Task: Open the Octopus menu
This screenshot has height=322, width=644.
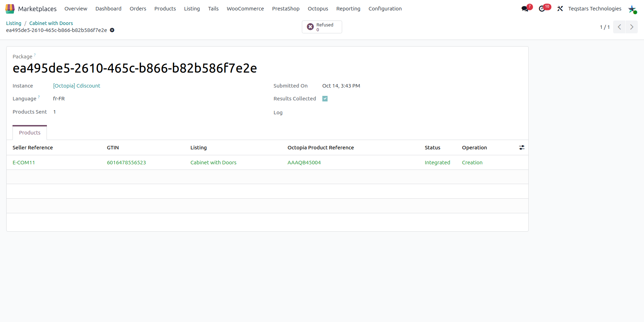Action: 318,9
